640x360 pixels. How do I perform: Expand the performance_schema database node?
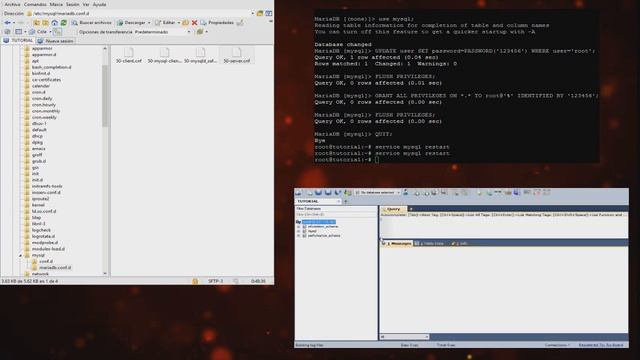(x=299, y=236)
